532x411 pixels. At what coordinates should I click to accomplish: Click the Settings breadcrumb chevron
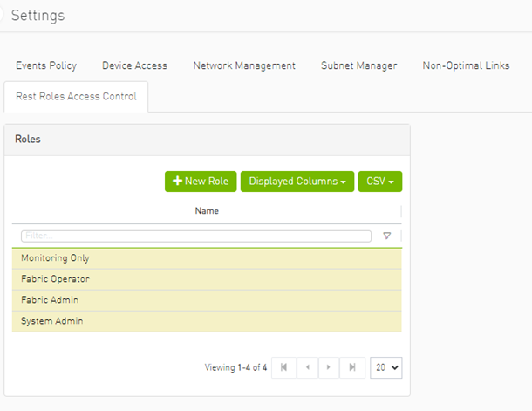(x=3, y=16)
